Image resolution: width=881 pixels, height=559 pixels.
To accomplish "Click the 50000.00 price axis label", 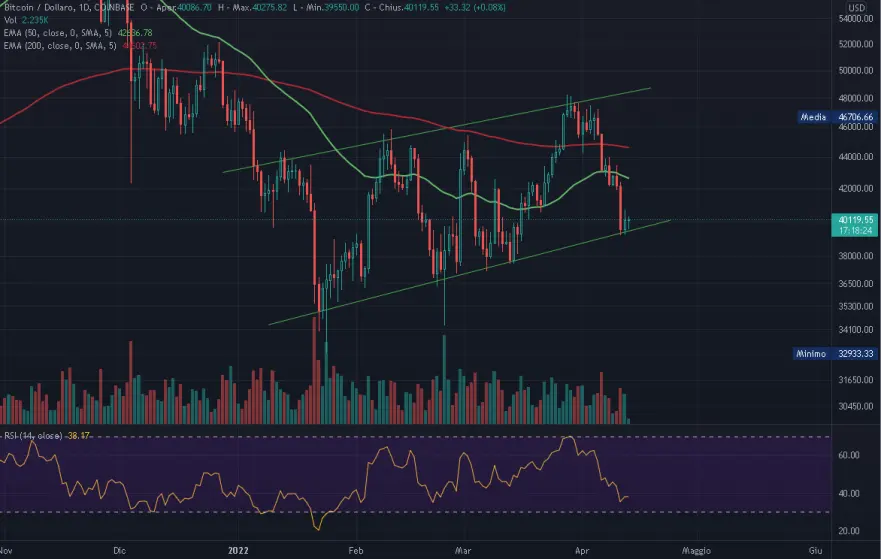I will point(856,71).
